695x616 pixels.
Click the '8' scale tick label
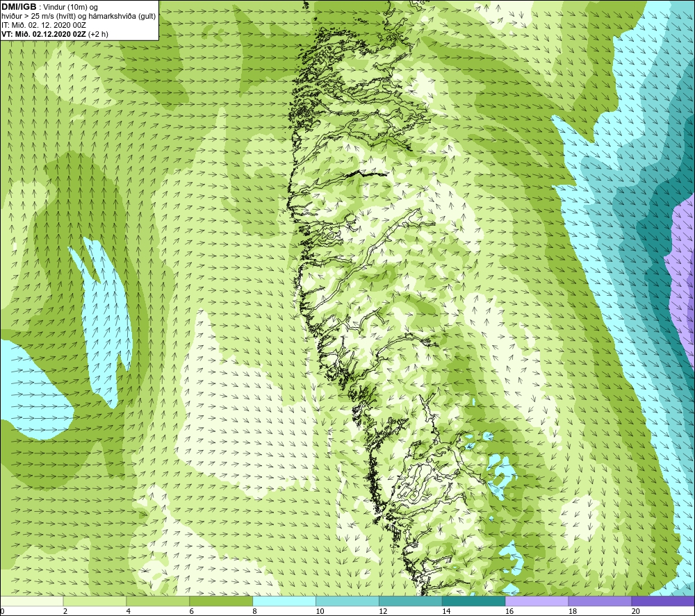(255, 612)
